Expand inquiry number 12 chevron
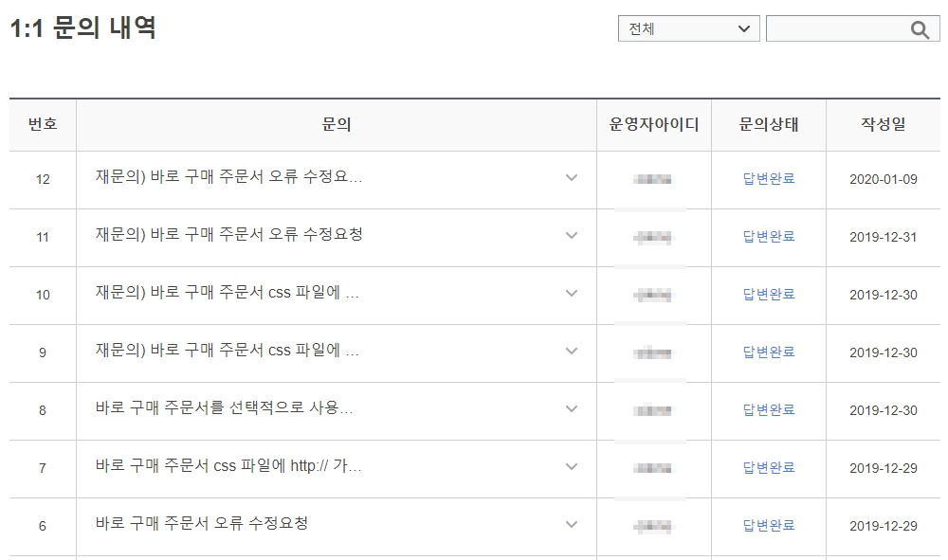 (x=571, y=178)
